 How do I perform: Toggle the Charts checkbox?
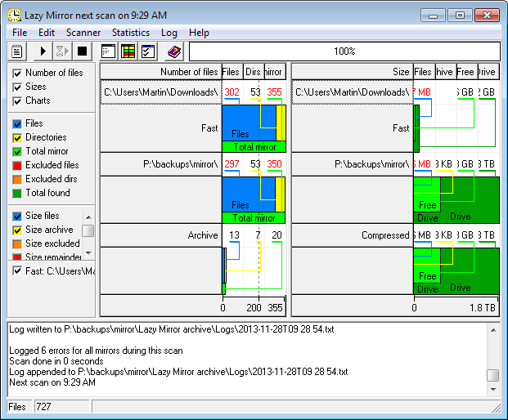(x=17, y=101)
